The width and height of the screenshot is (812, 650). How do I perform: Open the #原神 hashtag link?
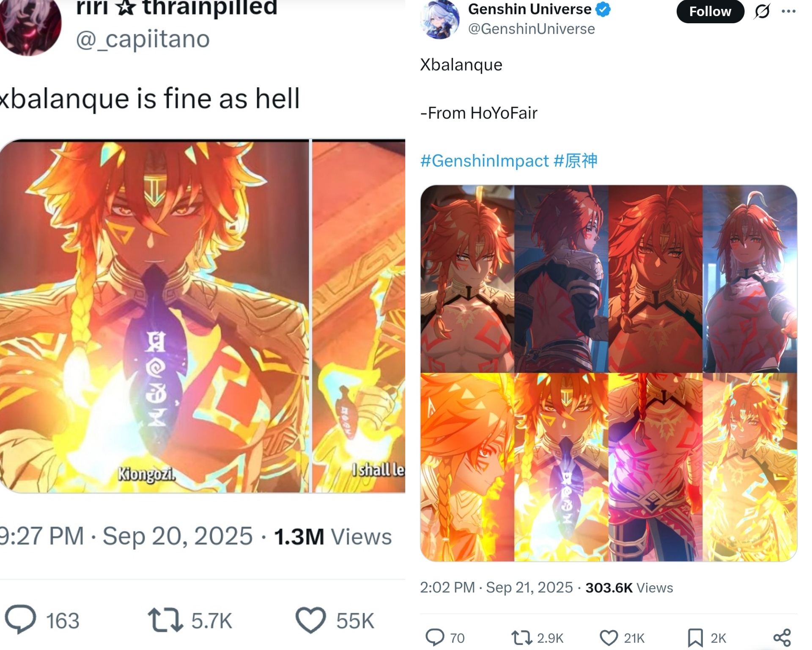point(576,161)
